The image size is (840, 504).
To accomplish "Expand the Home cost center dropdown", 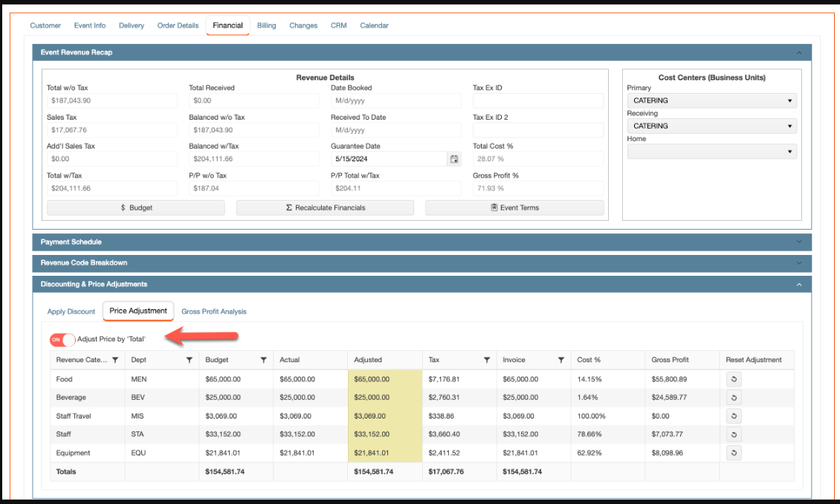I will (711, 152).
